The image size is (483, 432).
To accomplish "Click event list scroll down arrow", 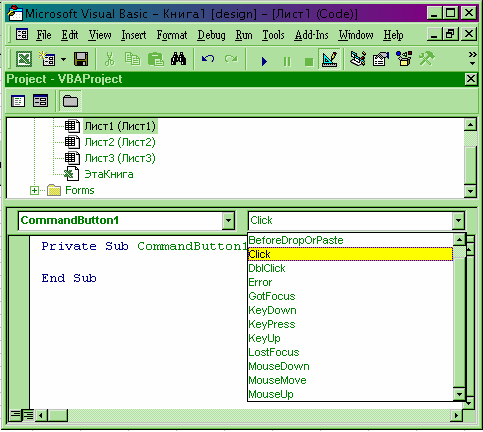I will pyautogui.click(x=459, y=394).
